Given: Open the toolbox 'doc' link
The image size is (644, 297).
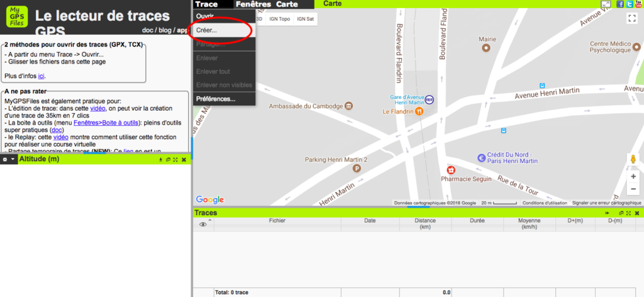Looking at the screenshot, I should point(57,130).
